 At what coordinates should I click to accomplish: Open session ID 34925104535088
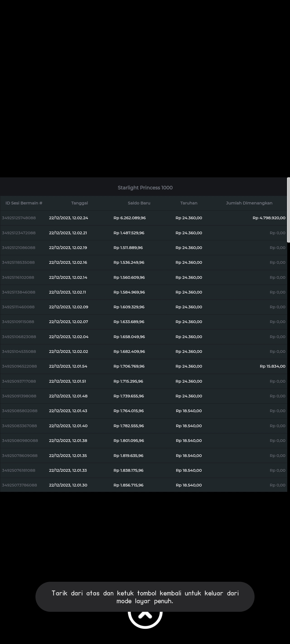[x=19, y=352]
